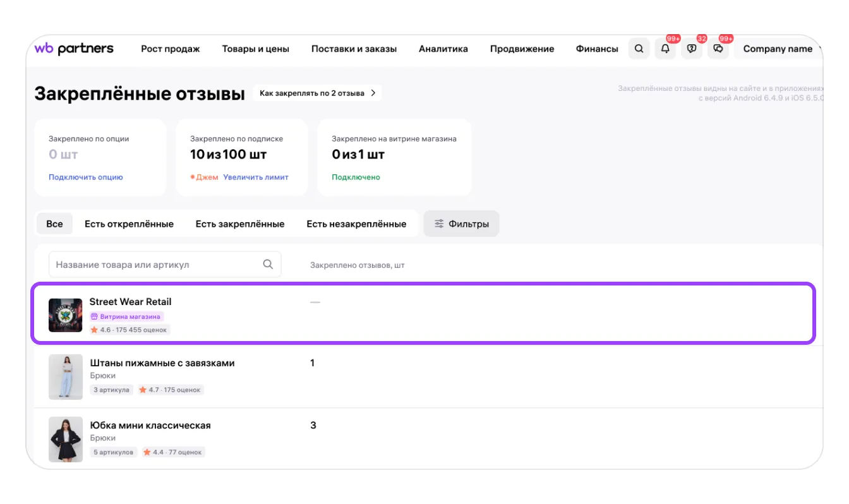Image resolution: width=849 pixels, height=504 pixels.
Task: Open 'Как закреплять по 2 отзыва' guide
Action: pyautogui.click(x=317, y=93)
